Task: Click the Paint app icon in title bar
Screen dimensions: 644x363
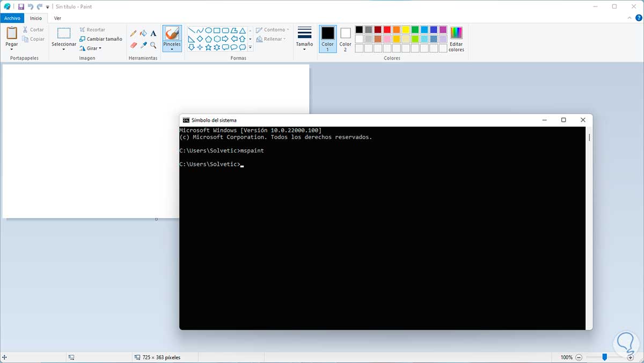Action: tap(8, 6)
